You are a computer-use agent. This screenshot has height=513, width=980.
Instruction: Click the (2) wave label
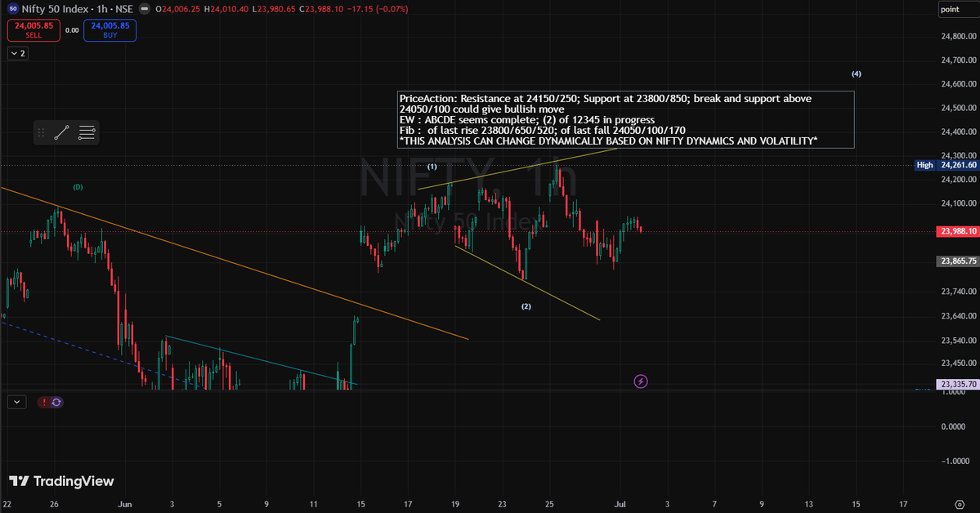526,306
